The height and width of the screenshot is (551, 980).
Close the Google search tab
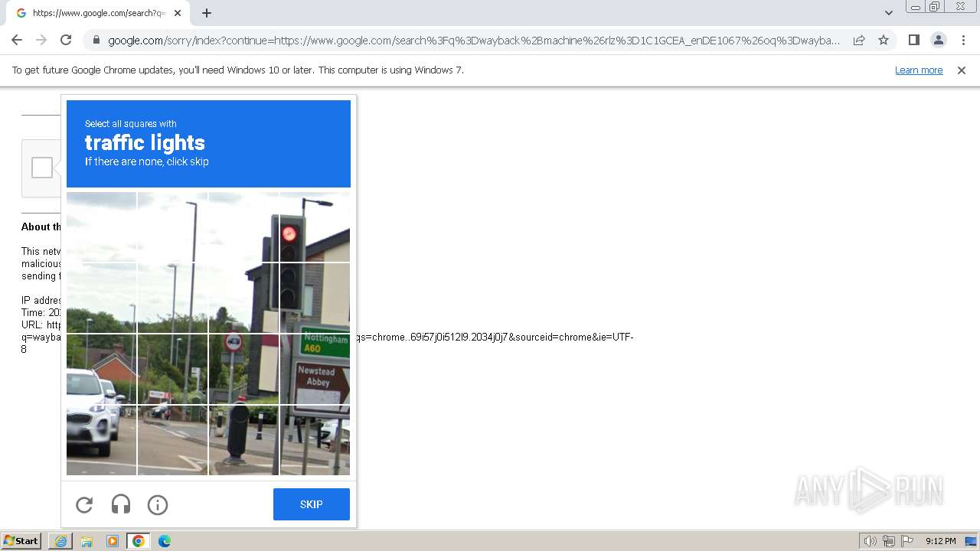point(178,13)
